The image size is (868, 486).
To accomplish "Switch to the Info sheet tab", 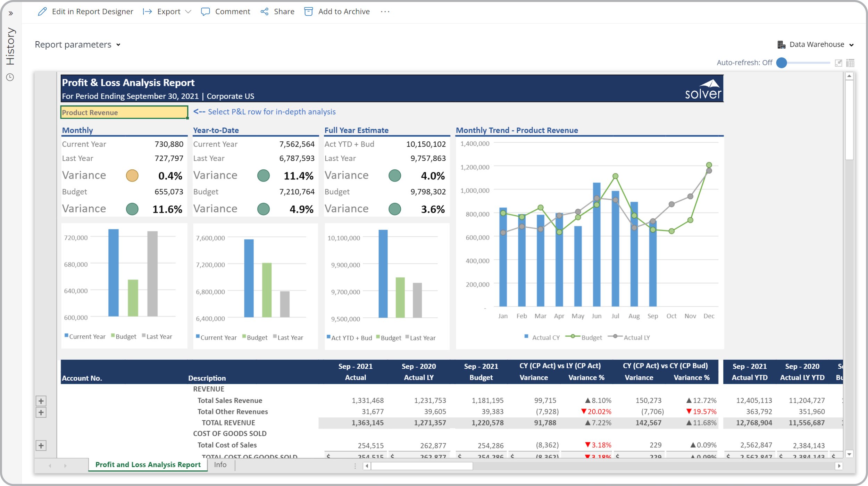I will tap(220, 465).
